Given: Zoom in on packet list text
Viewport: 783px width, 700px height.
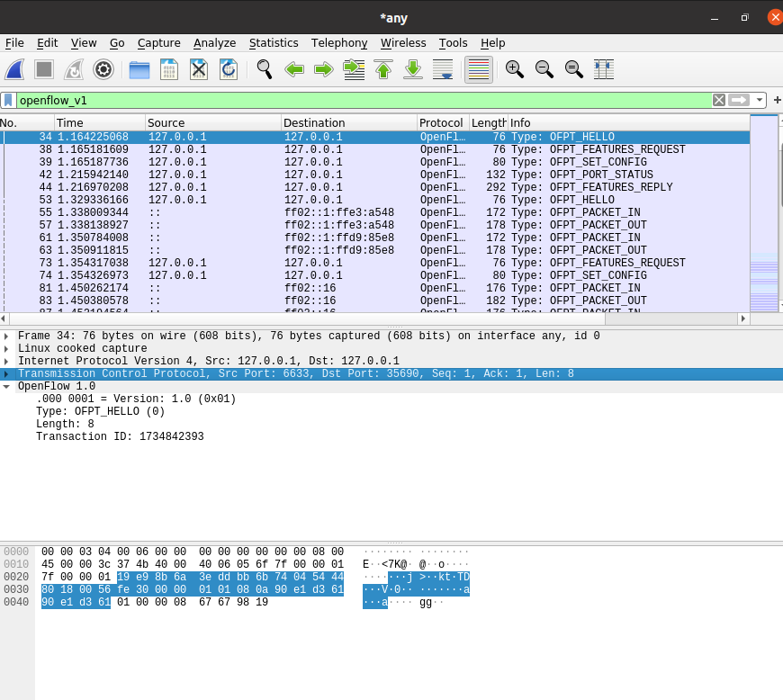Looking at the screenshot, I should [x=514, y=69].
